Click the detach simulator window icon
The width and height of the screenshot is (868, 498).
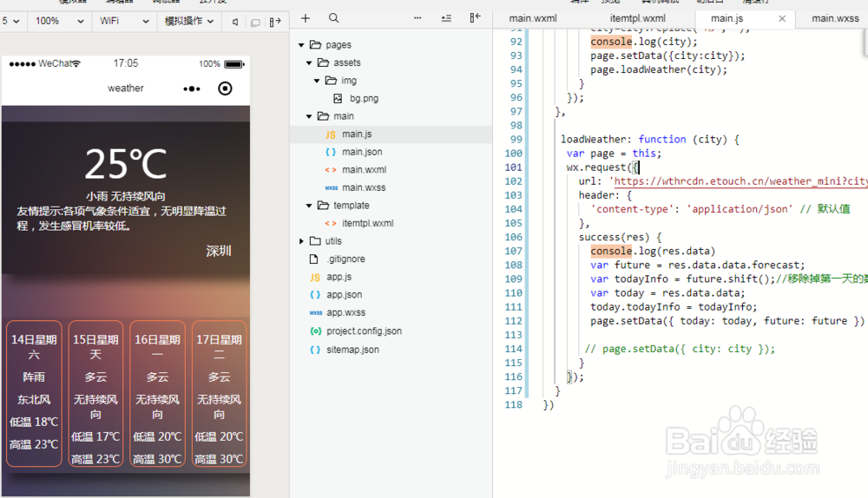(255, 23)
